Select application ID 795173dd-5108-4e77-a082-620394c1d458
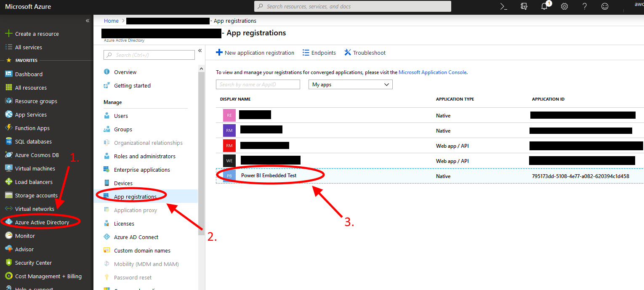 580,176
